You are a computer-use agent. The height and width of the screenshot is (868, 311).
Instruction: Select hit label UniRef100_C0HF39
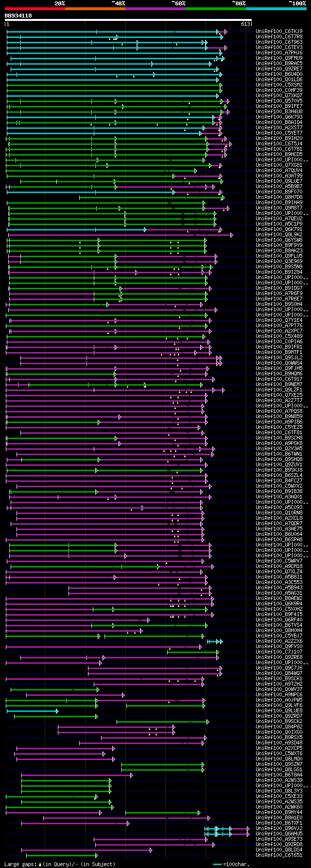279,90
